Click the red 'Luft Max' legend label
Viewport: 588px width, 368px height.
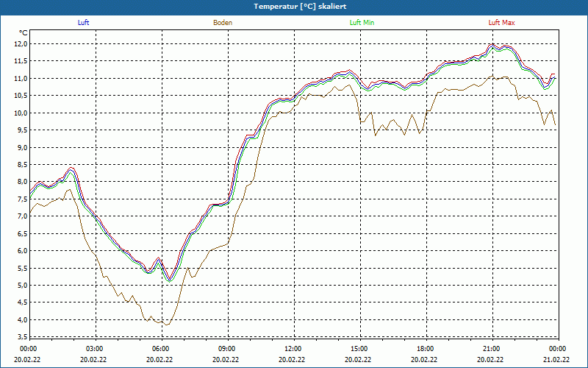[x=501, y=23]
